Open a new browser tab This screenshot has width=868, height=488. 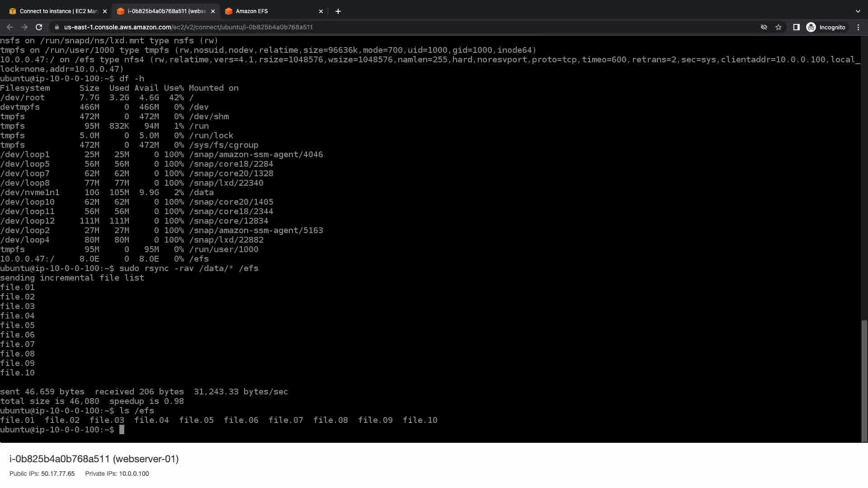tap(338, 11)
